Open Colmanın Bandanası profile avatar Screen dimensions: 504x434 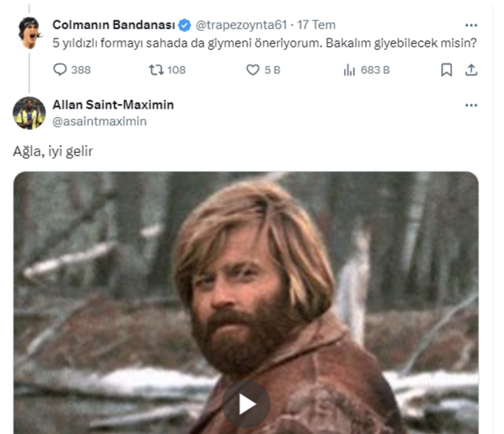[x=30, y=33]
